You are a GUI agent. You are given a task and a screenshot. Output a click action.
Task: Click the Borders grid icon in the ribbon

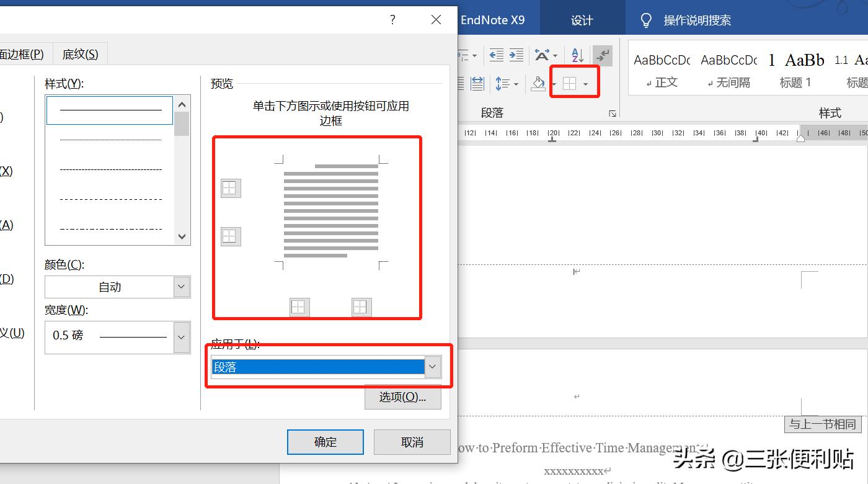tap(569, 83)
